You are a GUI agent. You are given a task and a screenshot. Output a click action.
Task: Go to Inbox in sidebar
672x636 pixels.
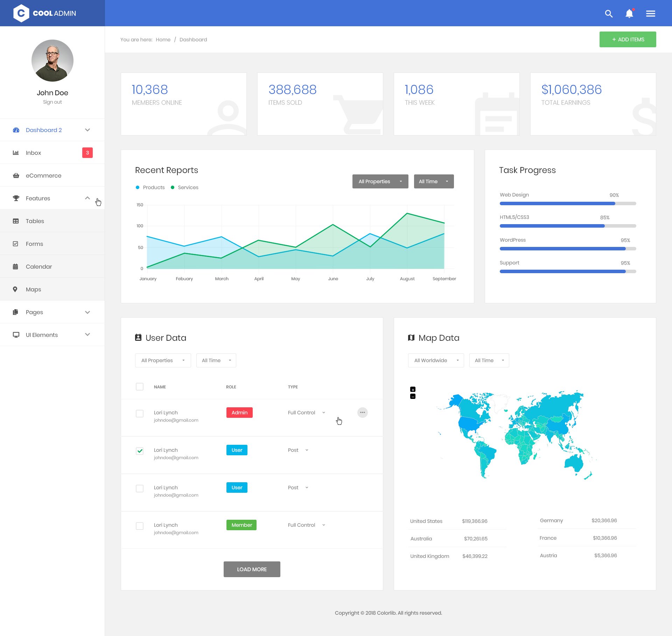[34, 153]
